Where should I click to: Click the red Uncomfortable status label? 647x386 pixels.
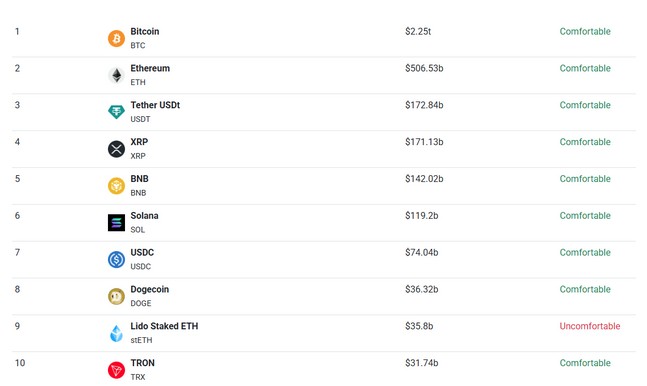point(590,326)
